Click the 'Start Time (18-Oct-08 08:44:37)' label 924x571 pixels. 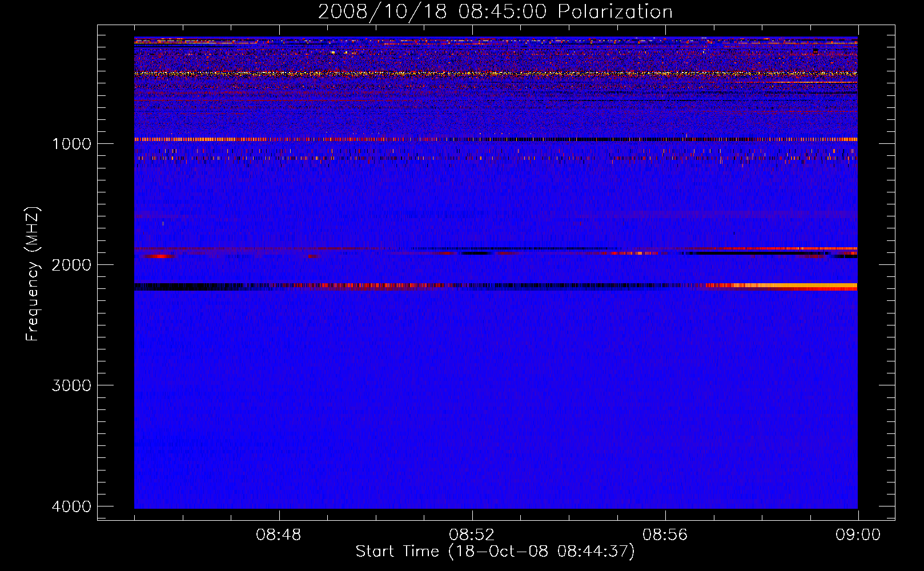tap(495, 552)
